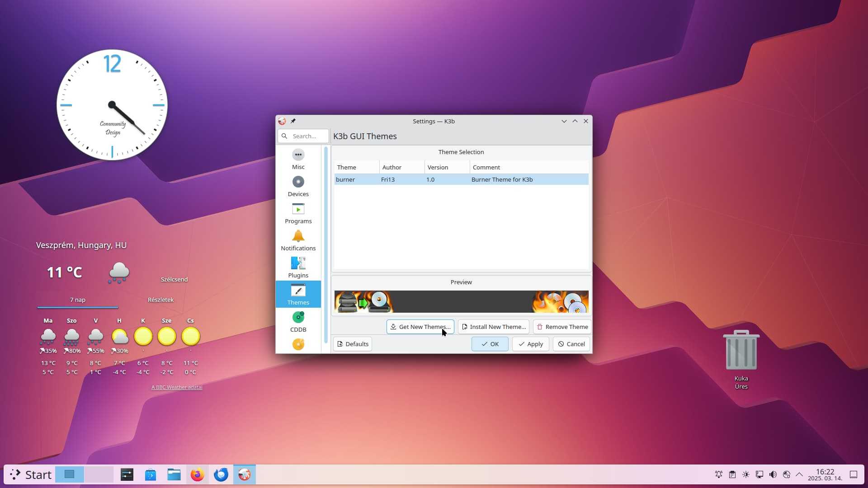Image resolution: width=868 pixels, height=488 pixels.
Task: Open brightness icon in system tray
Action: (746, 474)
